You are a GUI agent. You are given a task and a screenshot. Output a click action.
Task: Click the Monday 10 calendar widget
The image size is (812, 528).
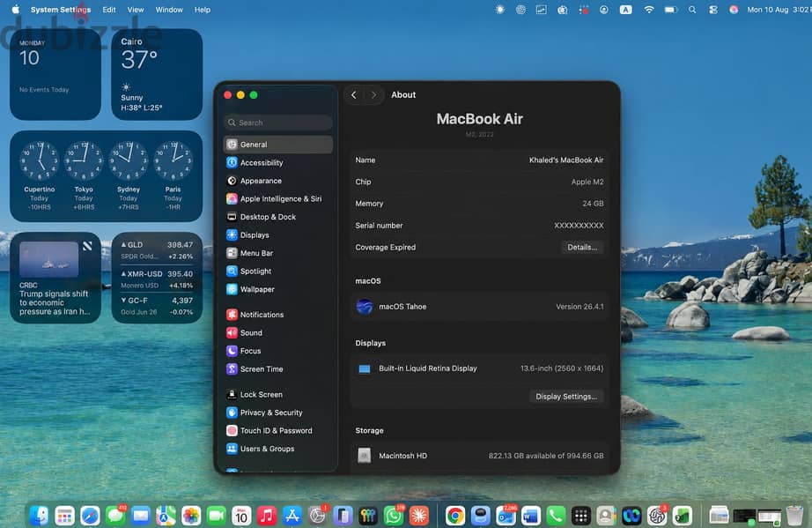click(x=55, y=74)
